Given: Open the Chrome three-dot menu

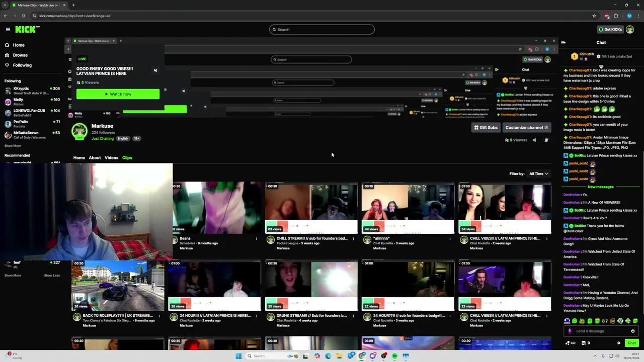Looking at the screenshot, I should coord(638,16).
